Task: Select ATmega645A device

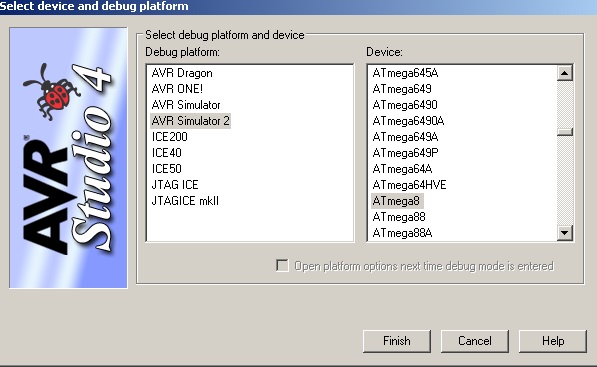Action: click(405, 73)
